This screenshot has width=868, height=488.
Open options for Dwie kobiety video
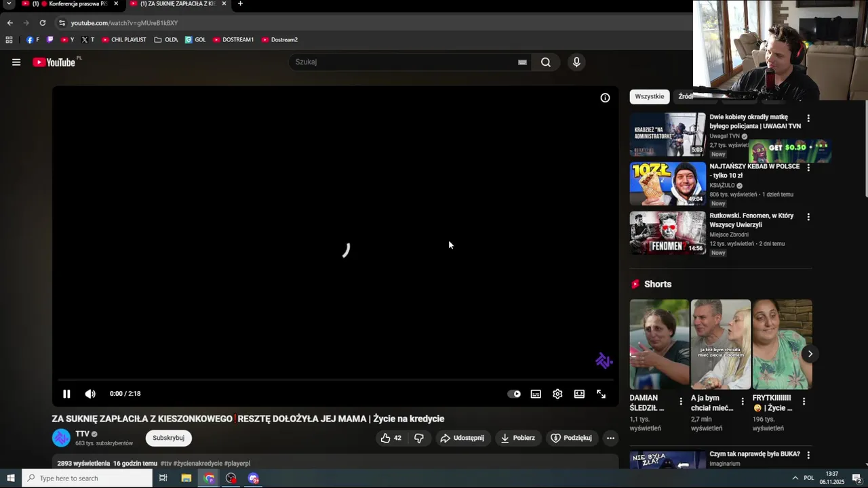click(808, 118)
